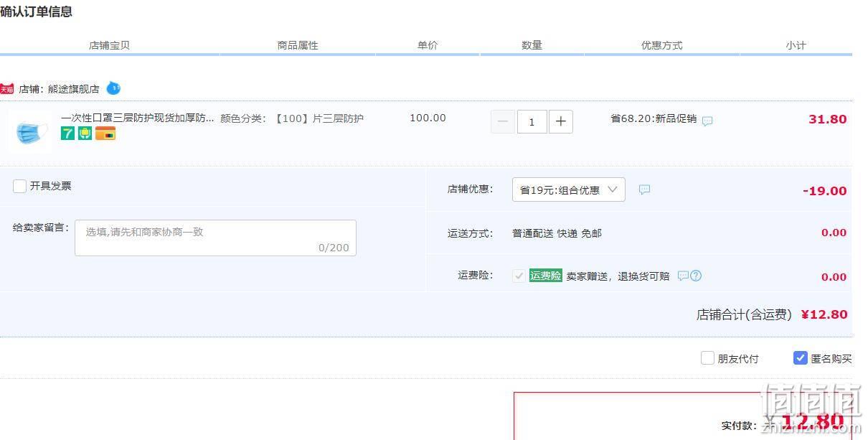Click the 小计 column header
Screen dimensions: 868x440
(x=796, y=45)
